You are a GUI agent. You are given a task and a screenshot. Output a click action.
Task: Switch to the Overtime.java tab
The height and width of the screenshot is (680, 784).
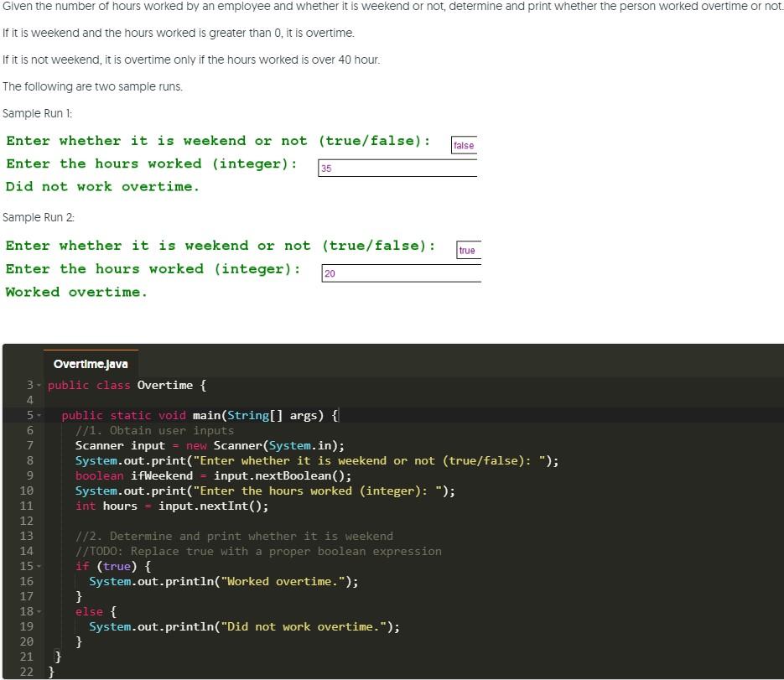tap(91, 364)
